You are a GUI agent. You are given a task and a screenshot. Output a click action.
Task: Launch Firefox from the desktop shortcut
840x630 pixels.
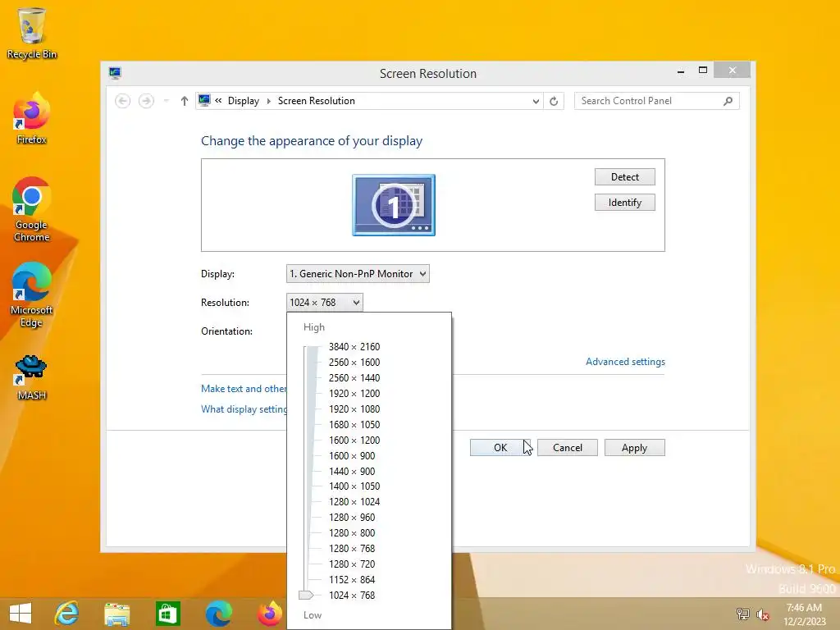tap(32, 118)
